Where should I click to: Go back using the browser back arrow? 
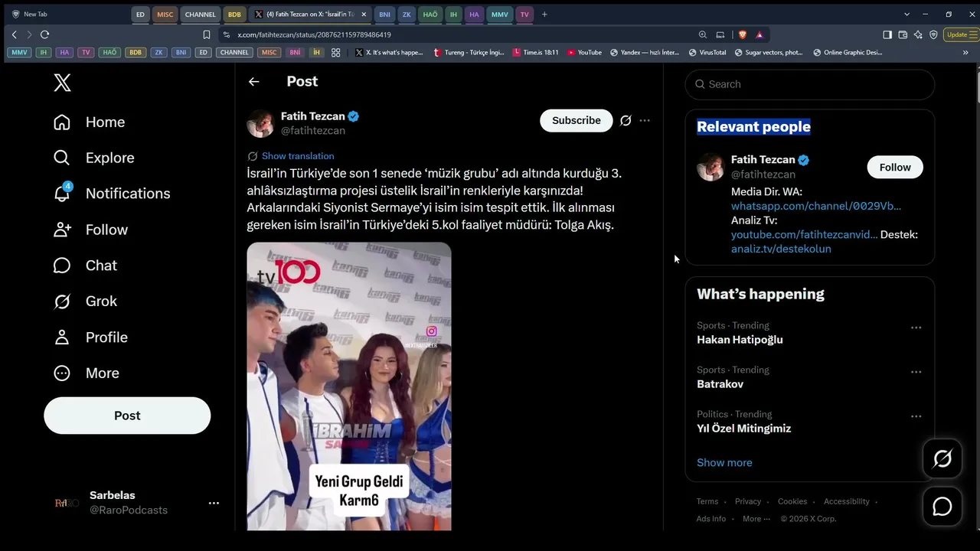(14, 34)
